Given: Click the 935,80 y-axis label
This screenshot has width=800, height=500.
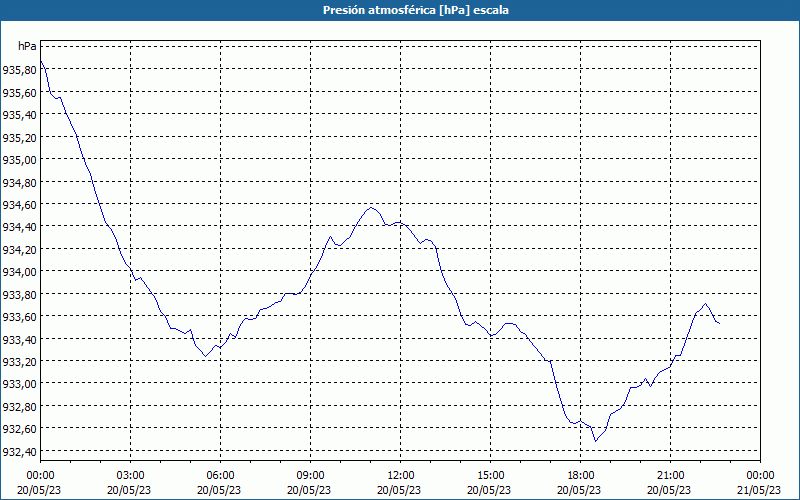Looking at the screenshot, I should 19,70.
